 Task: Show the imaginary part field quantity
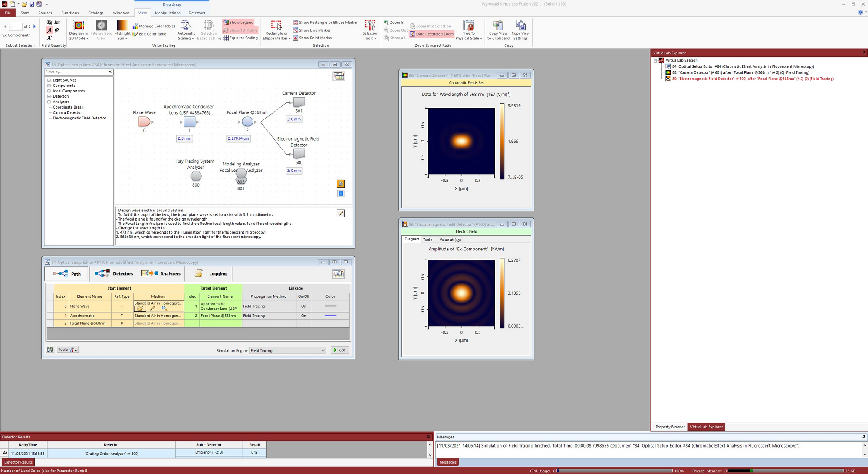pyautogui.click(x=57, y=22)
